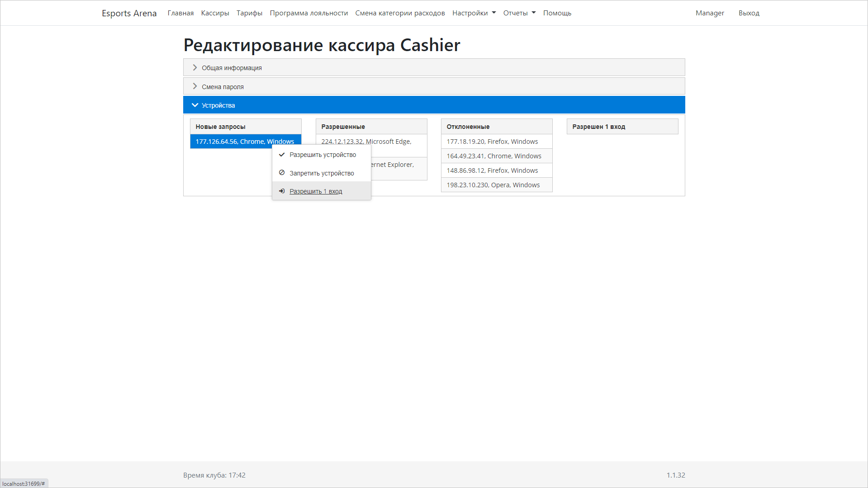Open the Настройки dropdown menu

coord(474,13)
